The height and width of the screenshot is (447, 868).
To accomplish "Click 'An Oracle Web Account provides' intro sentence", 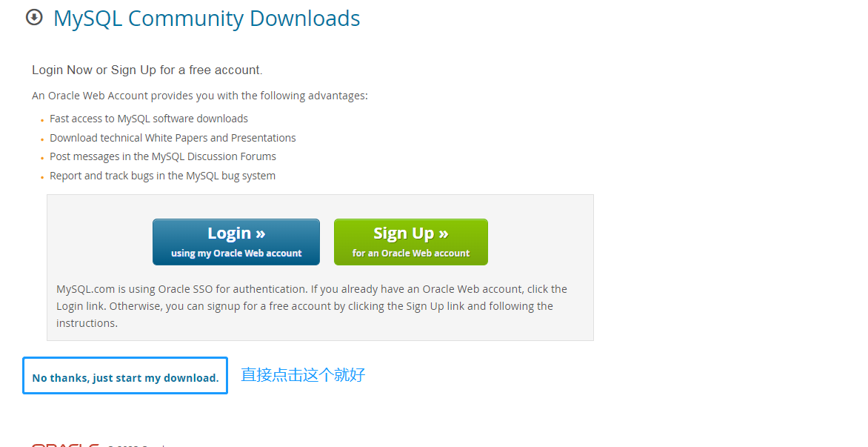I will (200, 96).
